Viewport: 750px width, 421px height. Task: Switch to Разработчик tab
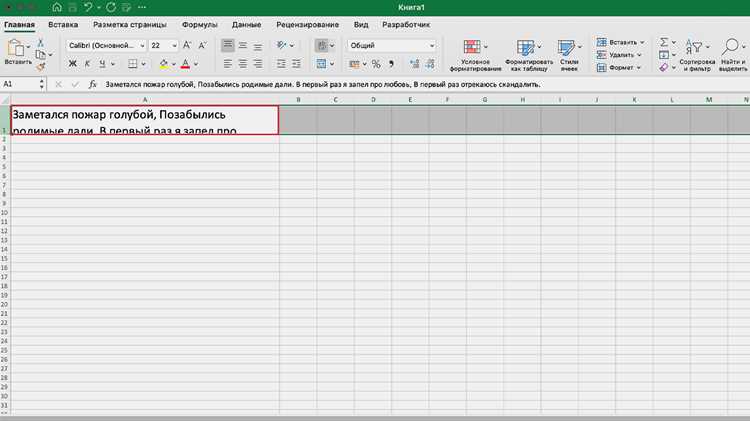click(x=406, y=24)
